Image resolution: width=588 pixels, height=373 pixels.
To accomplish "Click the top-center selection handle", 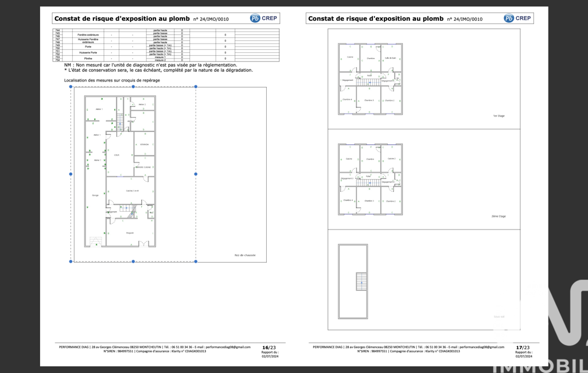I will tap(133, 87).
